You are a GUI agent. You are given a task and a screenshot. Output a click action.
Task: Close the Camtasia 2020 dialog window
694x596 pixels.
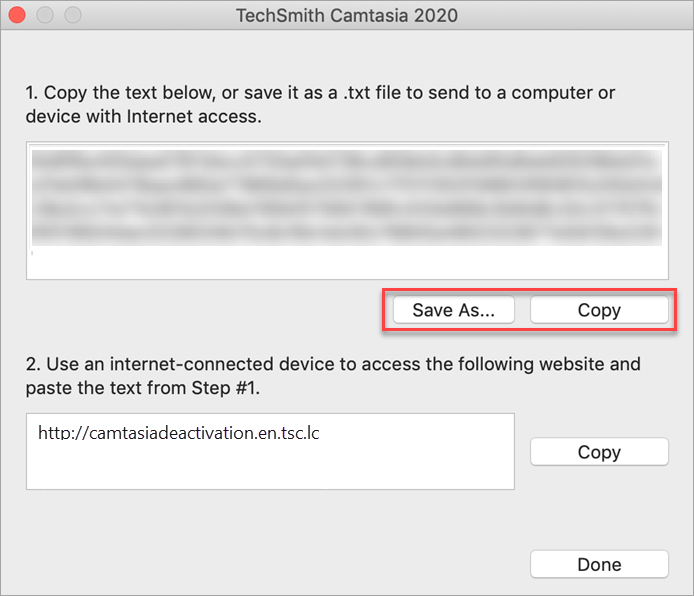tap(16, 16)
